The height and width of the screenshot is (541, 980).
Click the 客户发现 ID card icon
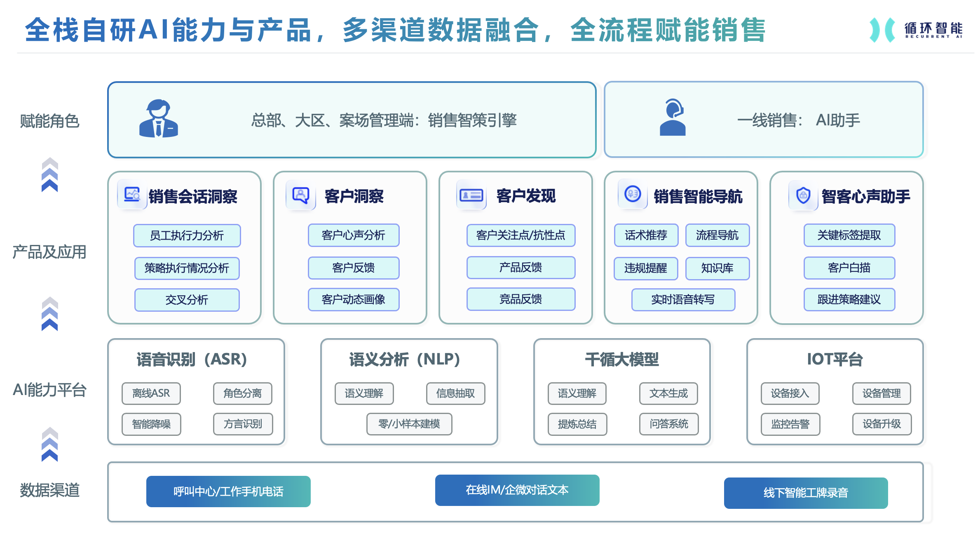coord(471,195)
